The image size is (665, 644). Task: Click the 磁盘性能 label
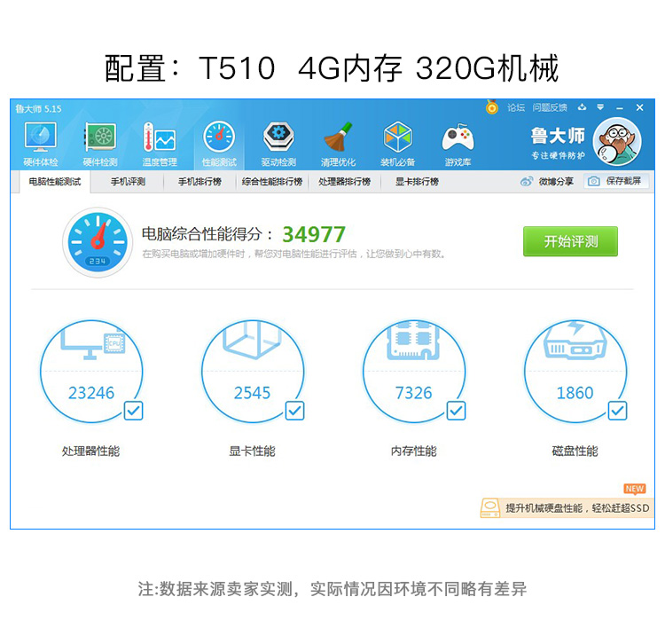(575, 451)
